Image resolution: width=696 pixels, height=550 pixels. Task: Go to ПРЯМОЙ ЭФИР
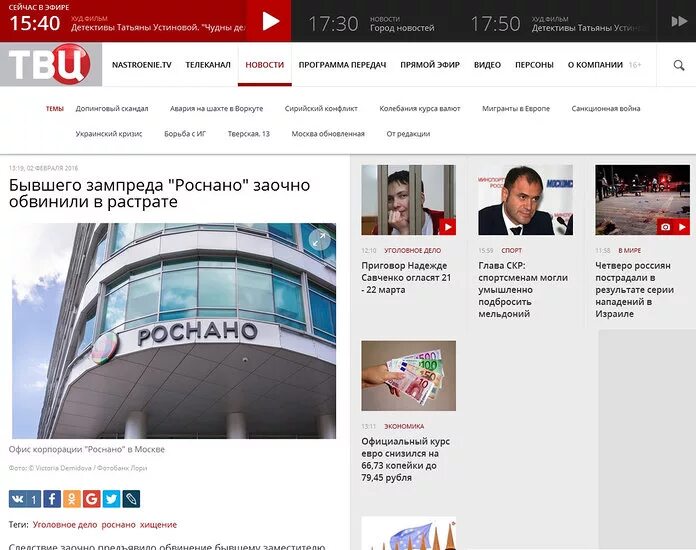click(430, 65)
